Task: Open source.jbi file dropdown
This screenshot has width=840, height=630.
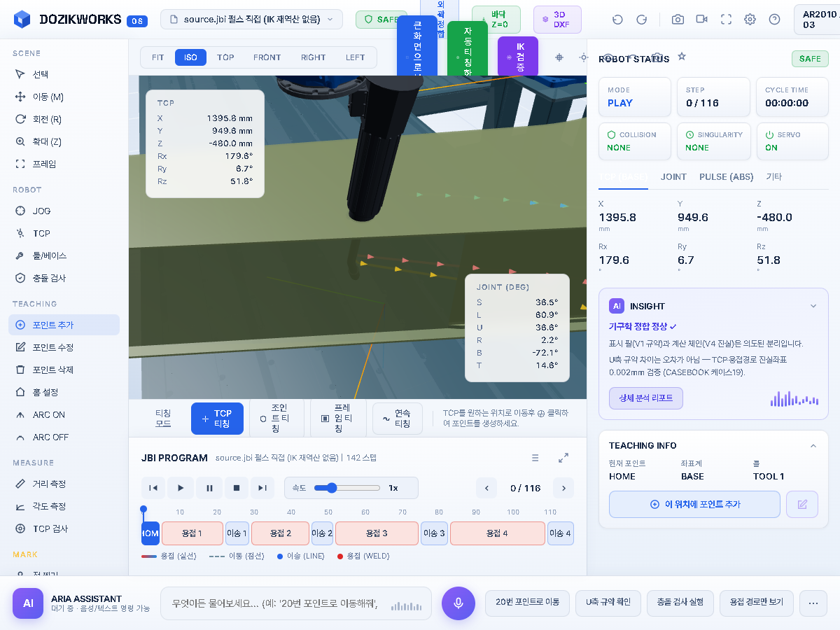Action: coord(252,20)
